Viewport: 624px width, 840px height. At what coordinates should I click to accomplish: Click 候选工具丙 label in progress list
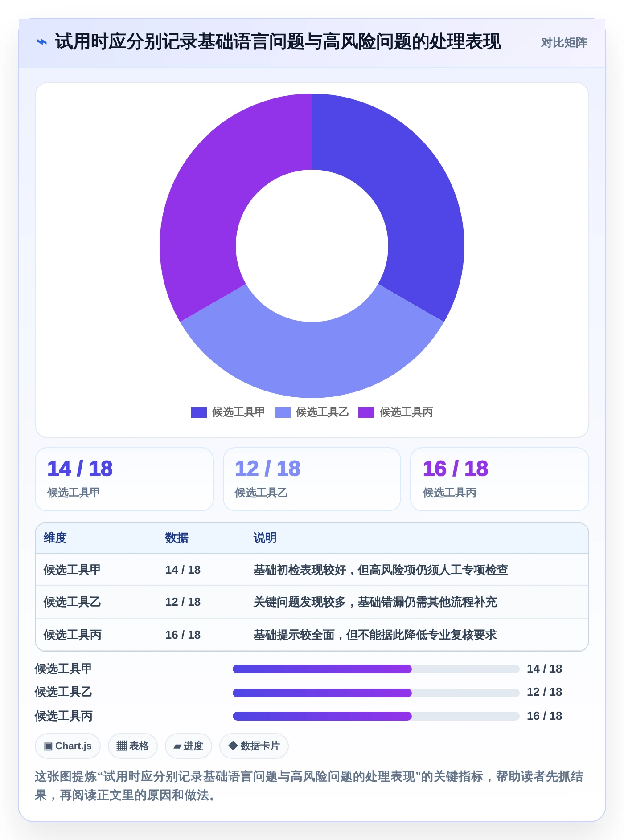click(64, 716)
